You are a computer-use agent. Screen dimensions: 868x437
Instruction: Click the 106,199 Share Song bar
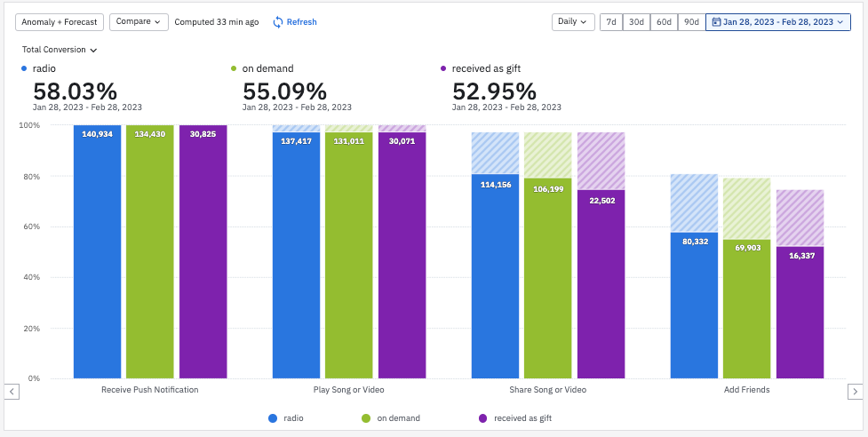click(x=548, y=278)
